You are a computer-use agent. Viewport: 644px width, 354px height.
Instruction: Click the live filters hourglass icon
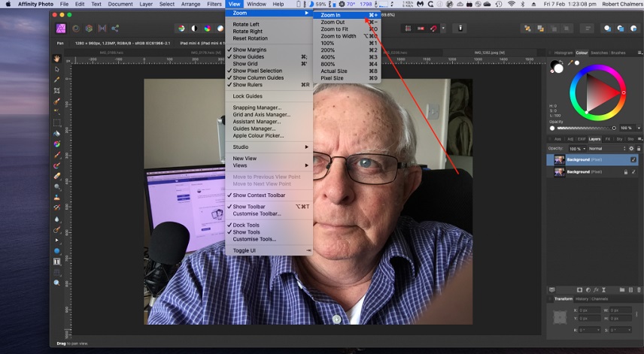[603, 289]
